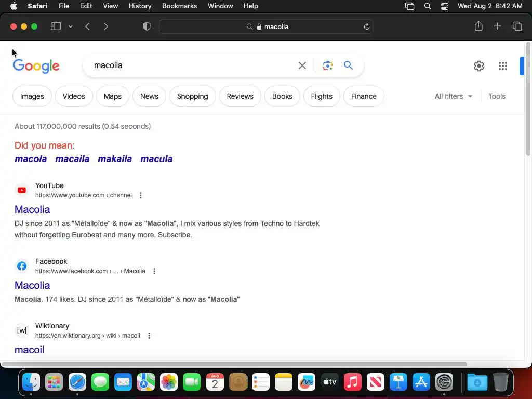The height and width of the screenshot is (399, 532).
Task: Open macOS Control Center
Action: coord(445,6)
